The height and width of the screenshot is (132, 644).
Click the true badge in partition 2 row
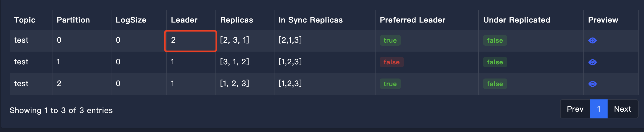[x=390, y=84]
